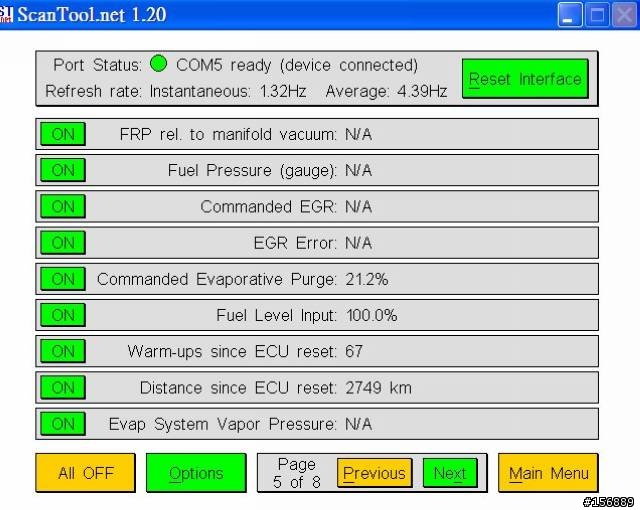Click the 'FRP rel. to manifold vacuum:' label
Viewport: 640px width, 510px height.
tap(228, 134)
